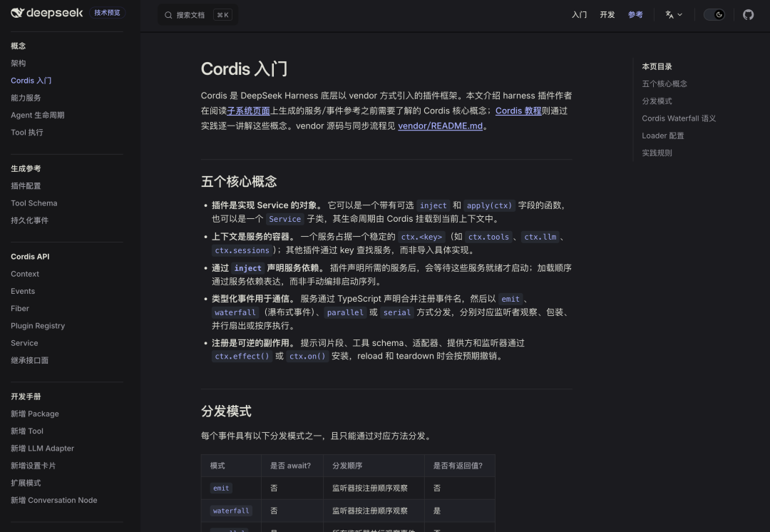The width and height of the screenshot is (770, 532).
Task: Open 持久化事件 sidebar page
Action: click(29, 220)
